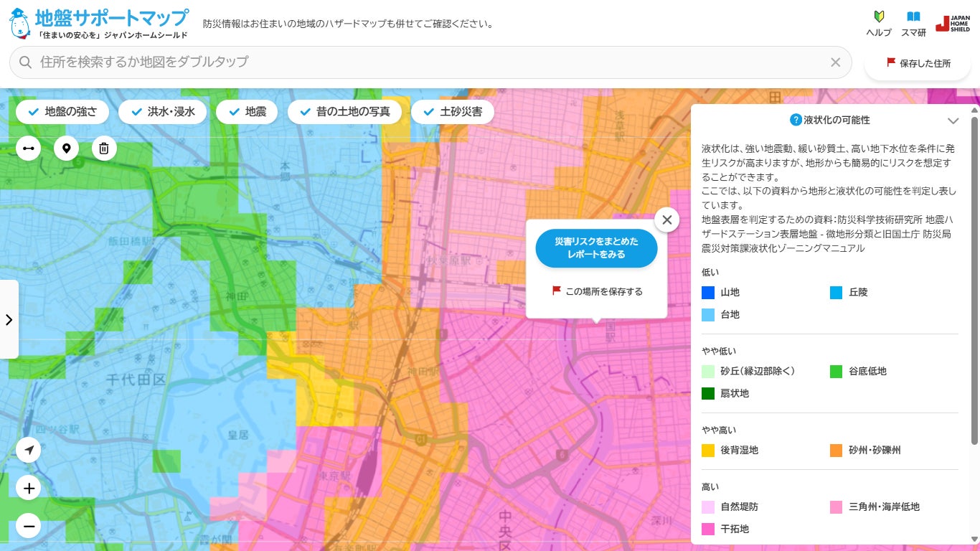Viewport: 980px width, 551px height.
Task: Click the 干拓地 pink color swatch
Action: (x=708, y=529)
